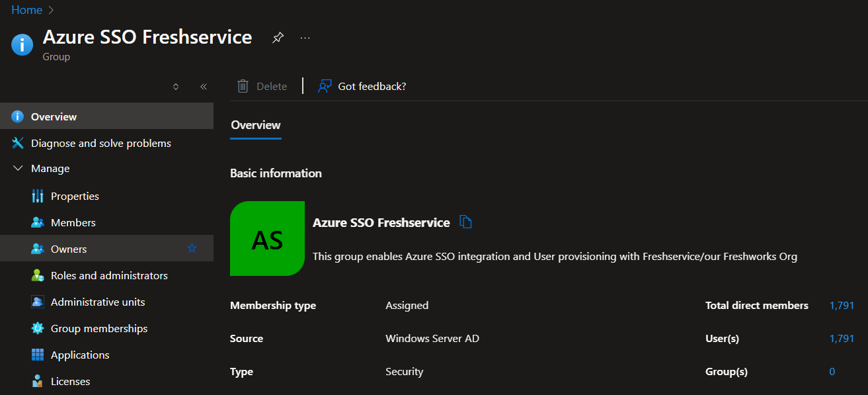Click the Total direct members label
This screenshot has width=868, height=395.
pyautogui.click(x=757, y=305)
